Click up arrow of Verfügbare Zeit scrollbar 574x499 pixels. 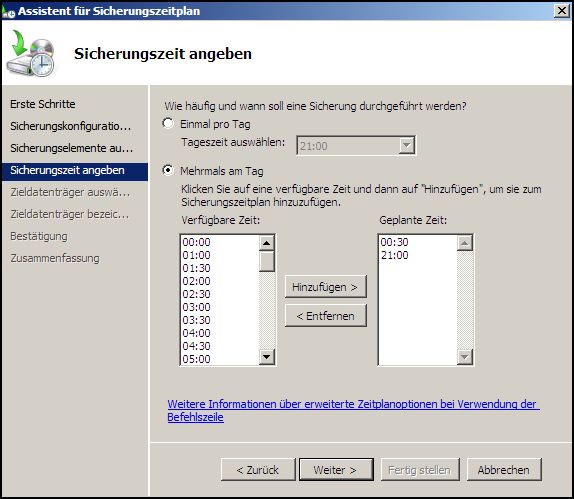click(267, 243)
